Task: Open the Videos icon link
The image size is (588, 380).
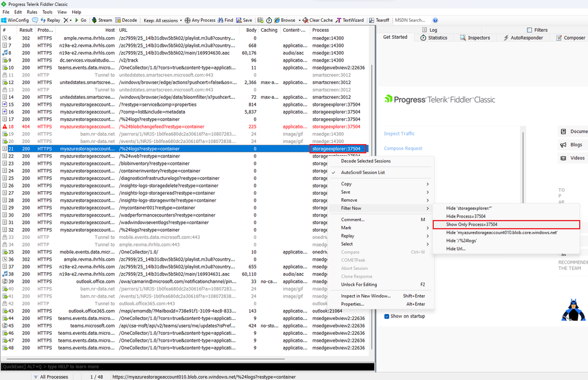Action: click(x=563, y=158)
